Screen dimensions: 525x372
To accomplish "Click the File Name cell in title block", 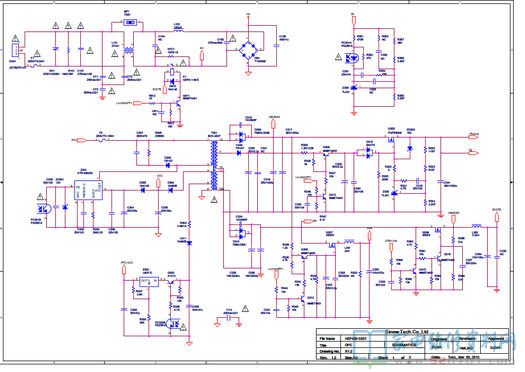I will [327, 339].
